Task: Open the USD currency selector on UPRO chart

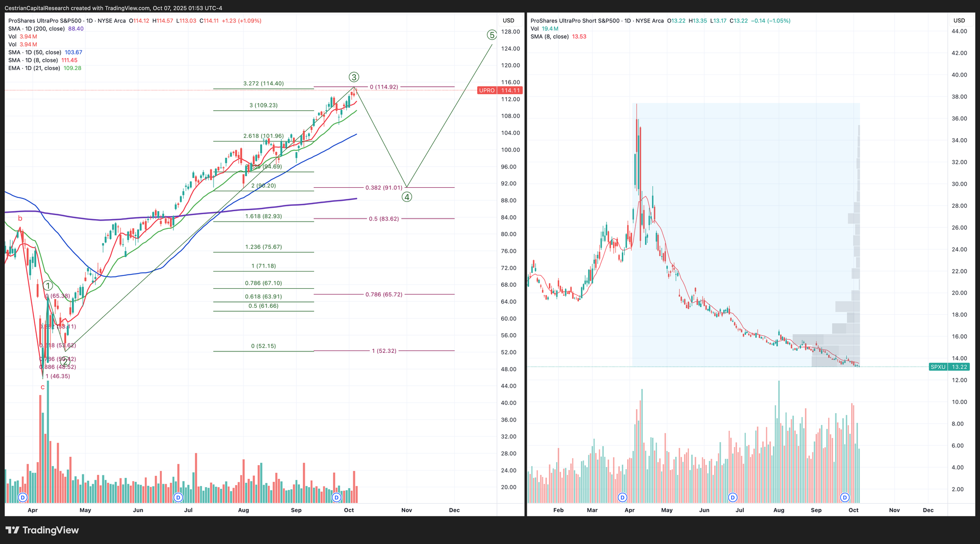Action: click(x=509, y=21)
